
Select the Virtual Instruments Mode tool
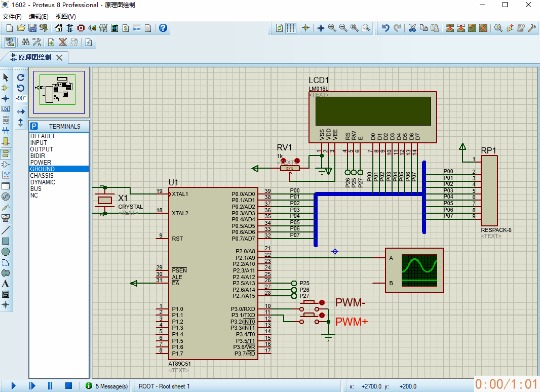pyautogui.click(x=6, y=218)
